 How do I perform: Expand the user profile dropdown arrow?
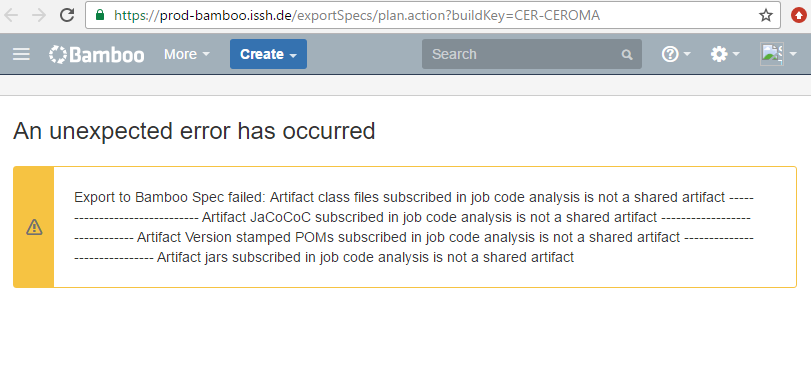(x=792, y=54)
